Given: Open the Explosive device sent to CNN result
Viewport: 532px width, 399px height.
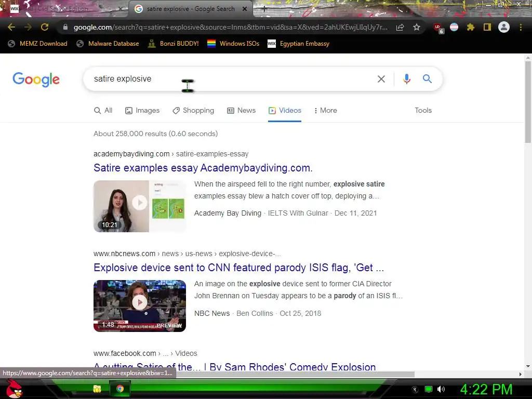Looking at the screenshot, I should click(x=238, y=268).
